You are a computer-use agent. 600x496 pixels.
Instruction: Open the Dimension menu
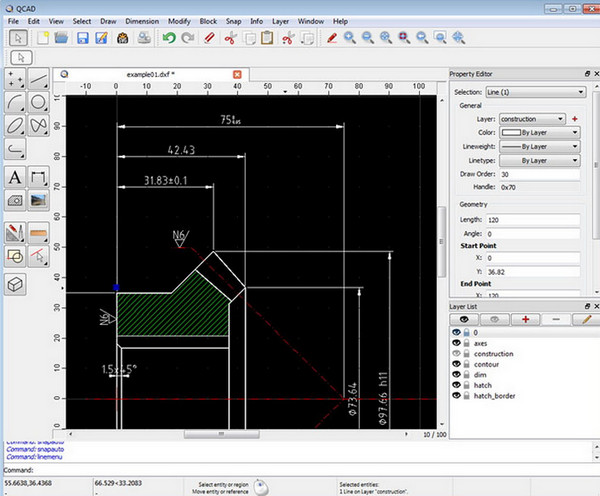pos(141,21)
